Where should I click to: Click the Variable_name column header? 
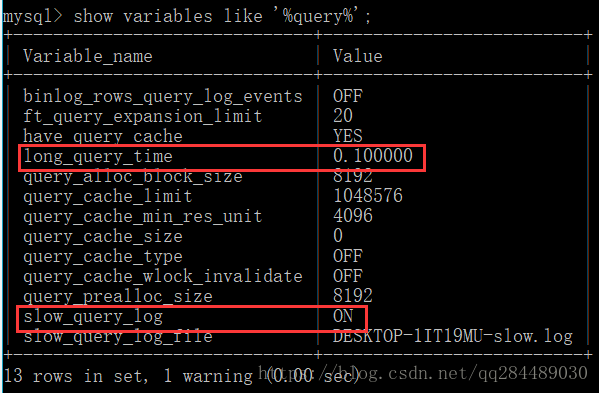point(88,57)
